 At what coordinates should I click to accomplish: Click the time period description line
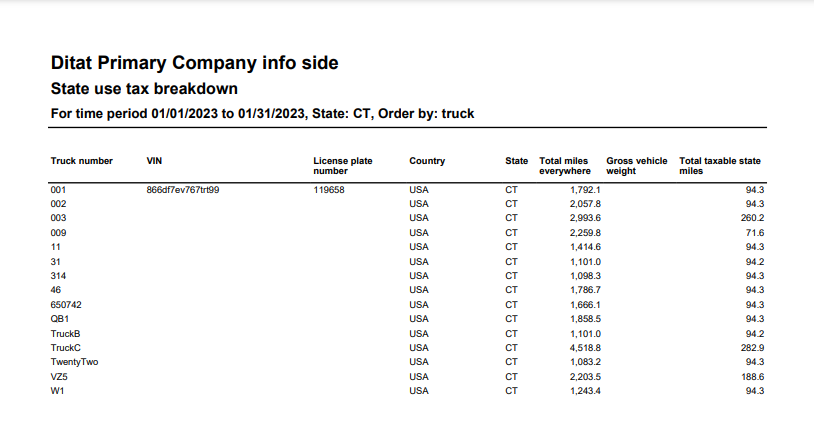262,114
